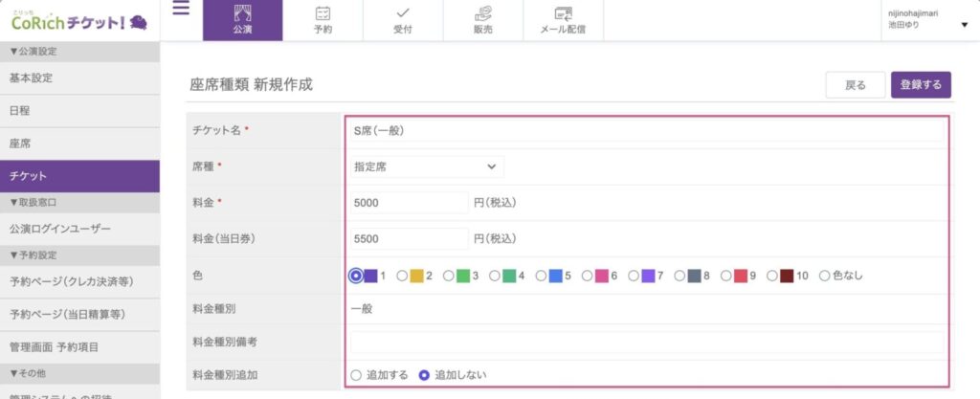Click the チケット名 text field
This screenshot has width=980, height=399.
pyautogui.click(x=646, y=130)
